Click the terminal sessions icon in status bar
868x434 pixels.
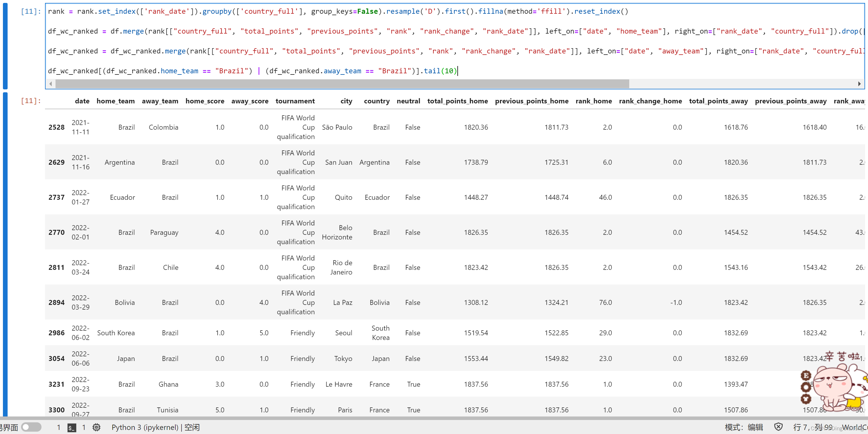point(72,428)
